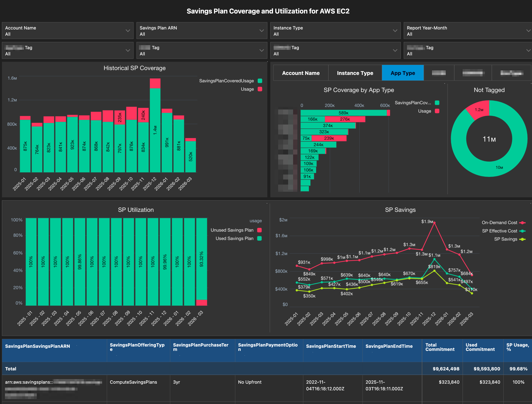Sort by SavingsPlanSavingsPlanARN column header
Screen dimensions: 532x404
tap(54, 350)
